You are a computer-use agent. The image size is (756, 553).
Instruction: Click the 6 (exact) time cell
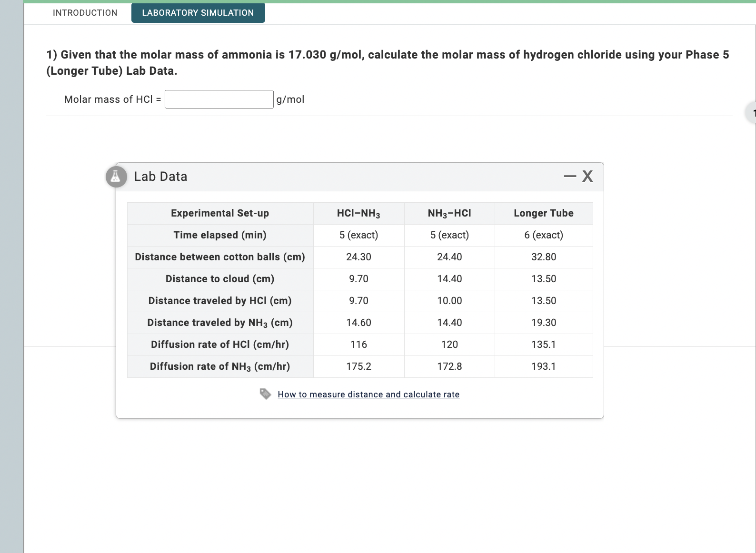tap(544, 235)
